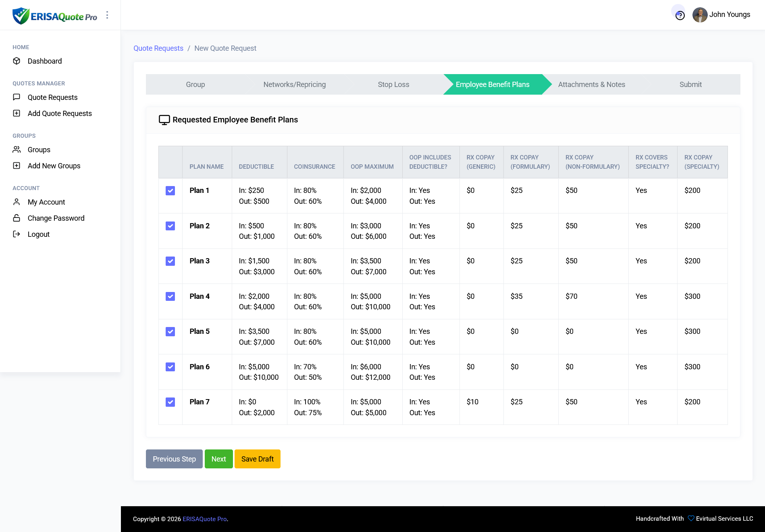Follow the Quote Requests breadcrumb link
Image resolution: width=765 pixels, height=532 pixels.
click(158, 48)
